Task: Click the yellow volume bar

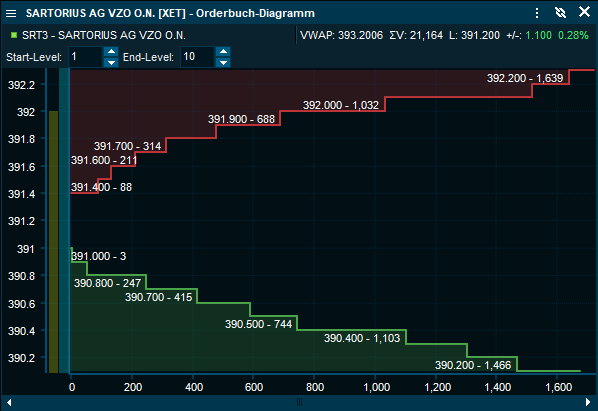Action: 53,242
